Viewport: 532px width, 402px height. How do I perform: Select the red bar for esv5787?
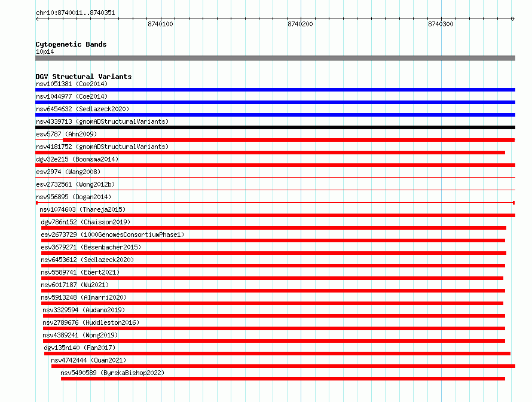tap(289, 140)
